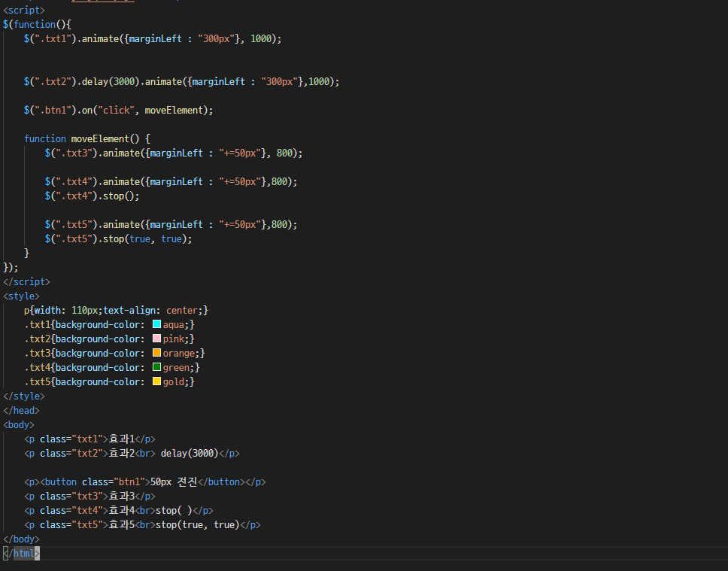Click the text-align: center declaration
728x571 pixels.
click(153, 311)
